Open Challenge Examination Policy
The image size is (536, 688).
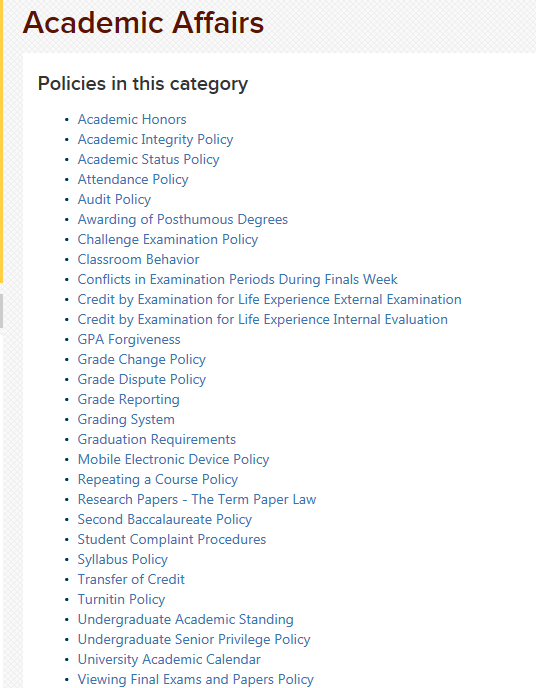pyautogui.click(x=168, y=240)
